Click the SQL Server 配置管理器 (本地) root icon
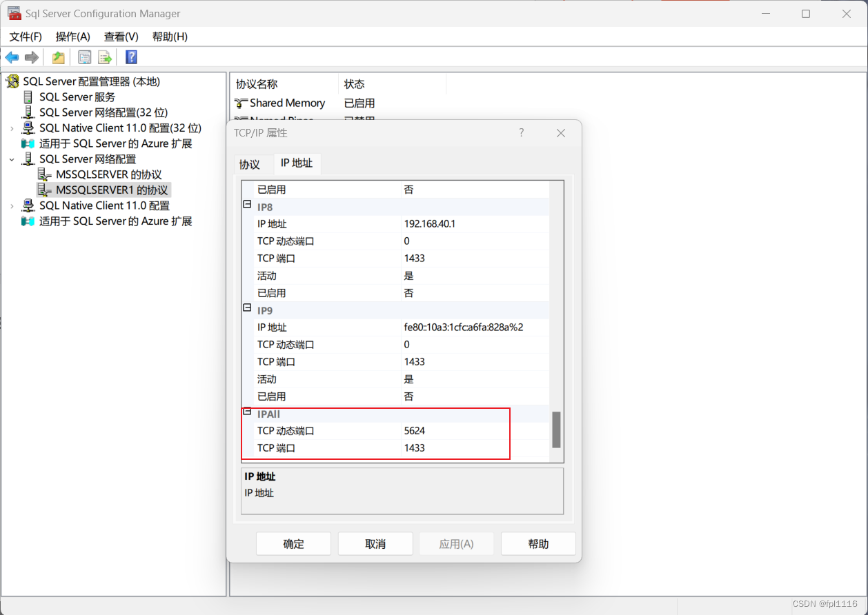This screenshot has height=615, width=868. tap(12, 82)
